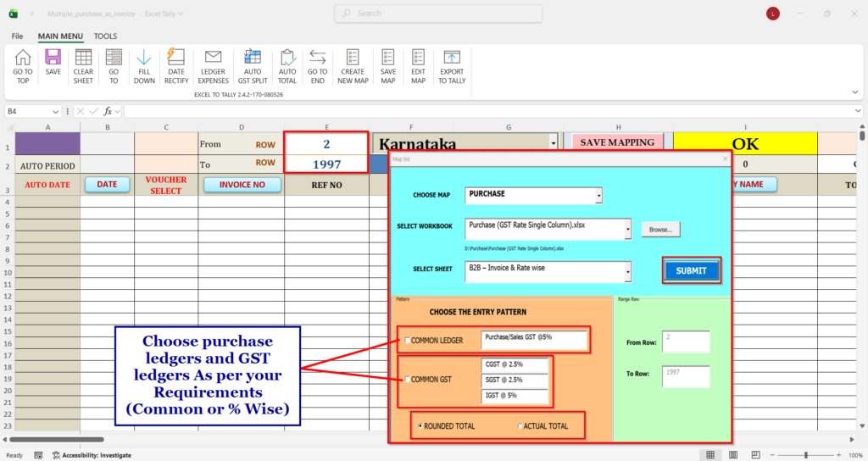Screen dimensions: 868x461
Task: Click the Fill Down arrow icon
Action: 144,58
